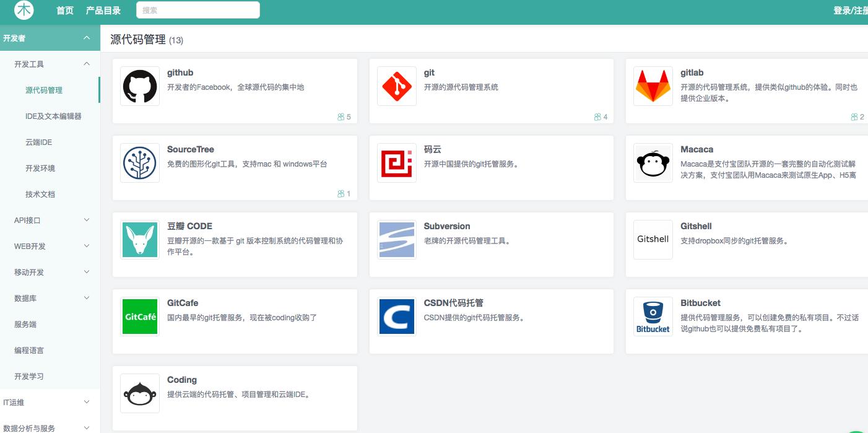This screenshot has height=433, width=868.
Task: Select the Bitbucket bucket logo icon
Action: pyautogui.click(x=653, y=317)
